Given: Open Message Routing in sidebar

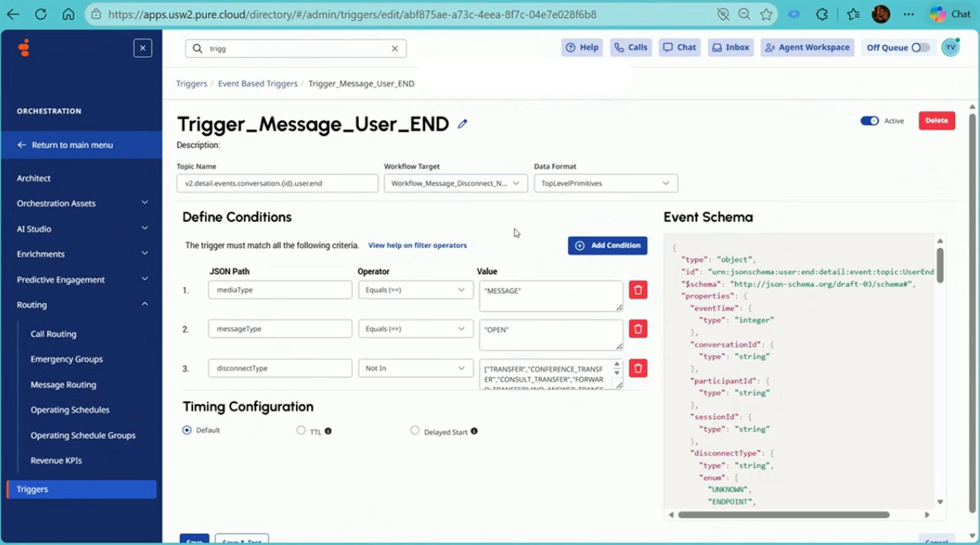Looking at the screenshot, I should [63, 385].
